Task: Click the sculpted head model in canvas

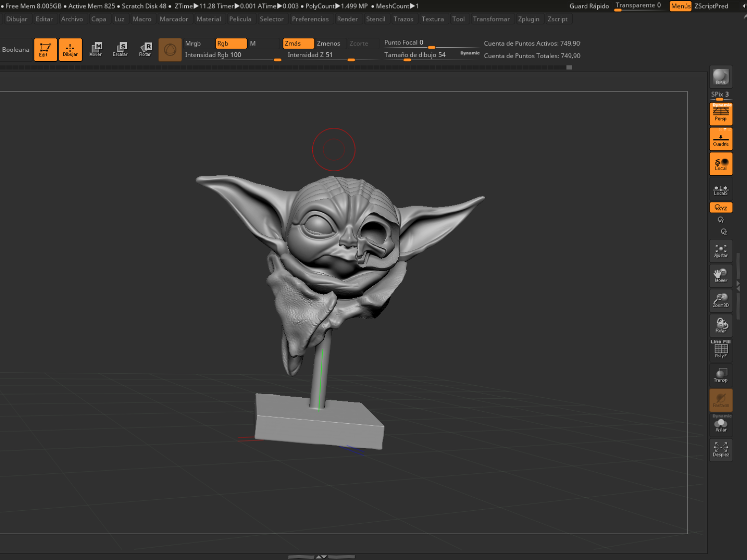Action: pos(340,238)
